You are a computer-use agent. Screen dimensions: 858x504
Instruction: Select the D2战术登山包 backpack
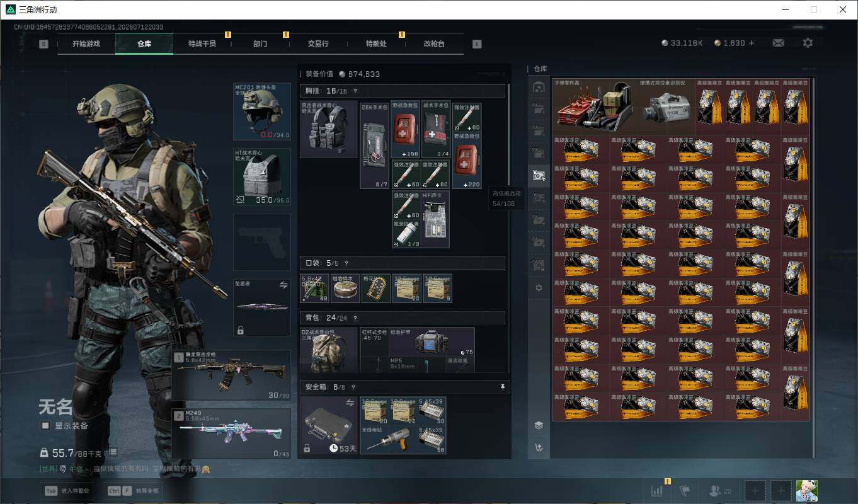pos(329,350)
